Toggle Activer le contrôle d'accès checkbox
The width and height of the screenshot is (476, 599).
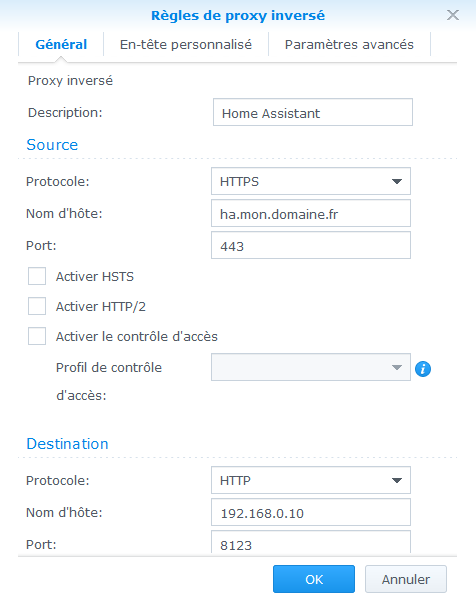coord(37,336)
